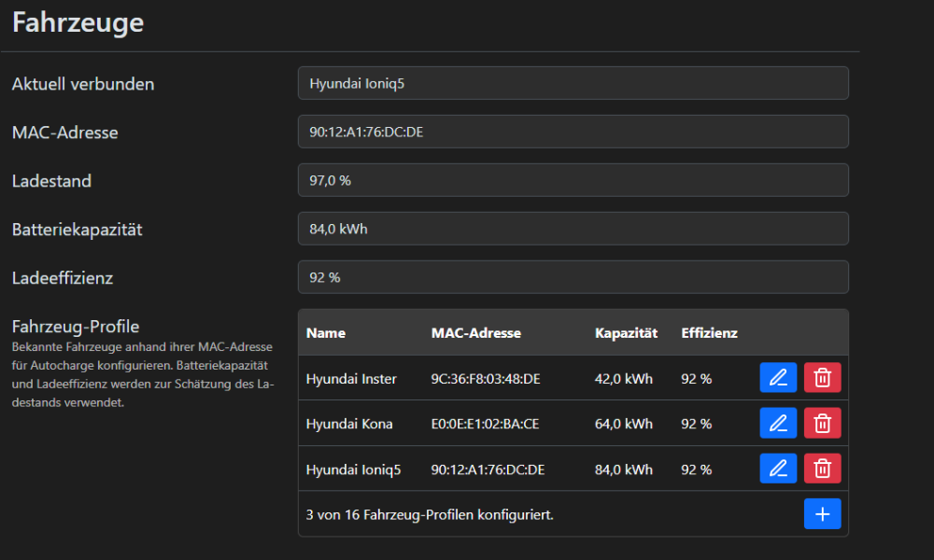Click the Batteriekapazität field showing 84,0 kWh
Image resolution: width=934 pixels, height=560 pixels.
(573, 229)
